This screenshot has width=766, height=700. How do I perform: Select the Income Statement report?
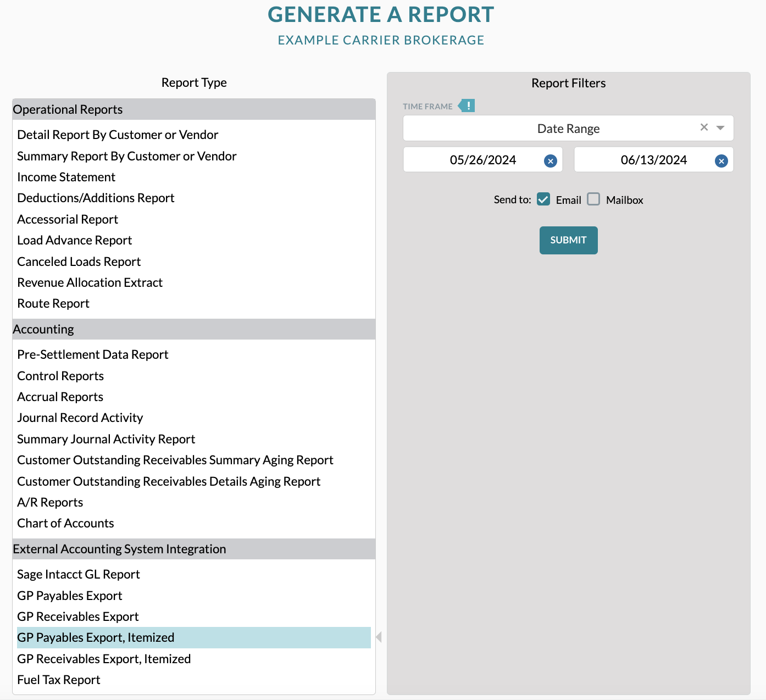coord(66,177)
